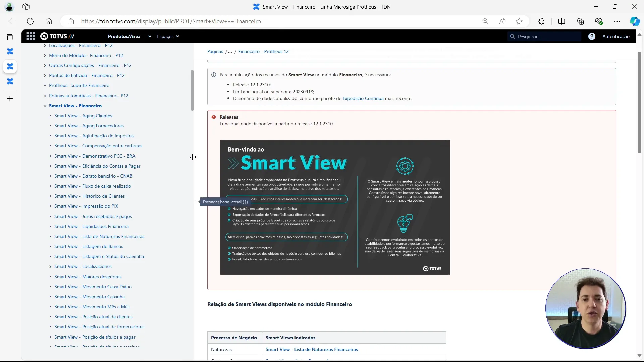Open Smart View - Demonstrativo PCC - BRA
The height and width of the screenshot is (362, 644).
[x=95, y=156]
